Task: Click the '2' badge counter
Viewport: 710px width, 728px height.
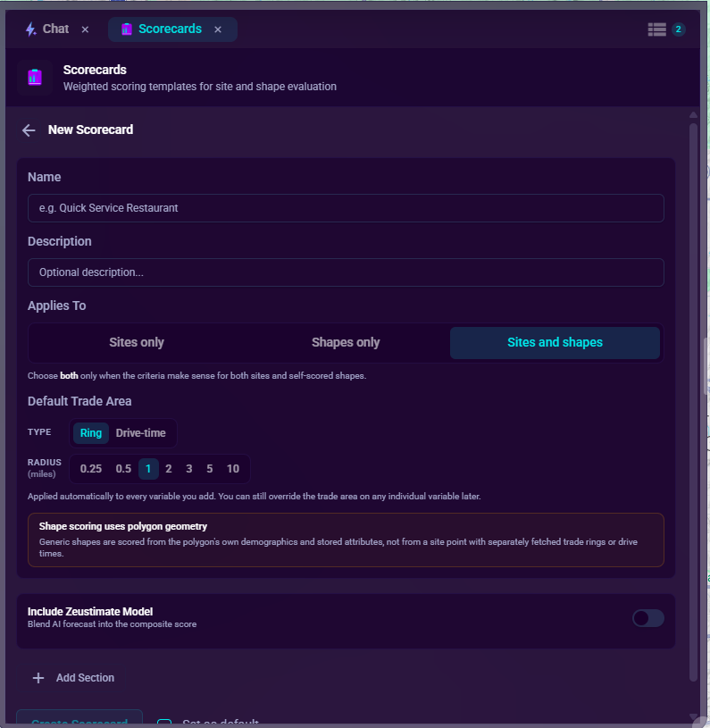Action: click(679, 29)
